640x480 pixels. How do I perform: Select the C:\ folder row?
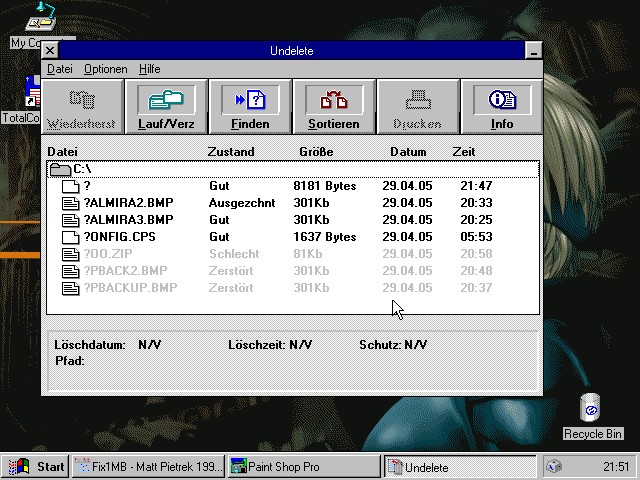(x=293, y=169)
